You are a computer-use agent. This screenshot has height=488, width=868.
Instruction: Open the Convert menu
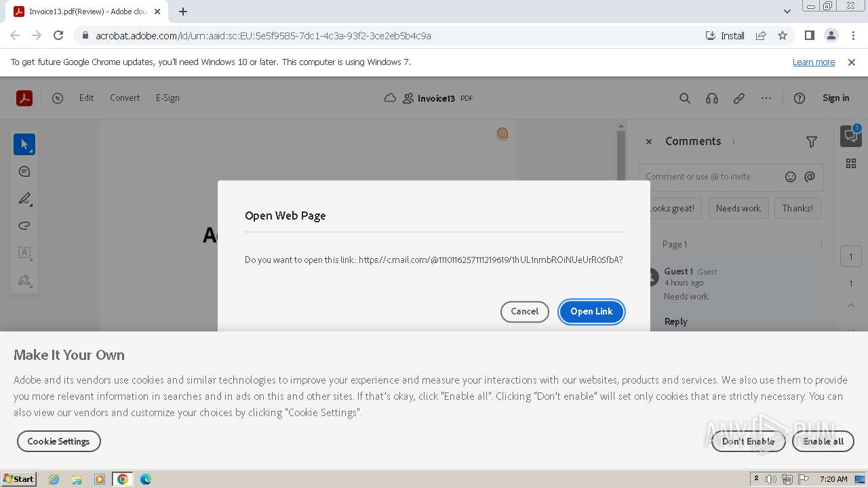click(125, 98)
